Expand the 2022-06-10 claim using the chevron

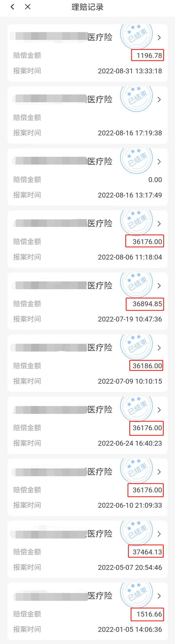(159, 472)
